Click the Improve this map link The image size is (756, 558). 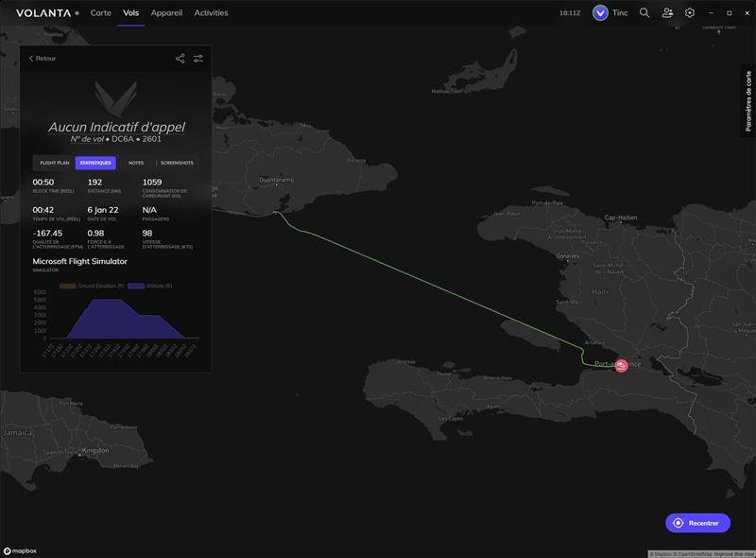[x=732, y=554]
